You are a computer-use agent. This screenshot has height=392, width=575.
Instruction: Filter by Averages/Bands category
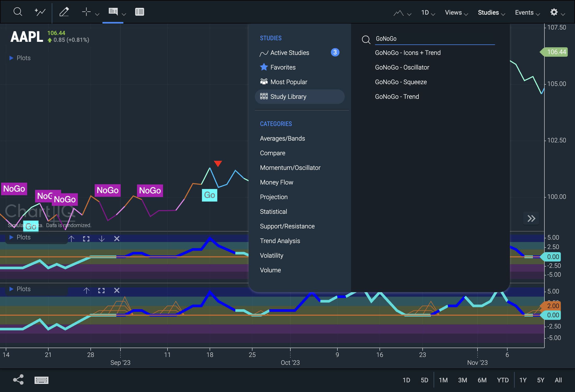coord(282,139)
